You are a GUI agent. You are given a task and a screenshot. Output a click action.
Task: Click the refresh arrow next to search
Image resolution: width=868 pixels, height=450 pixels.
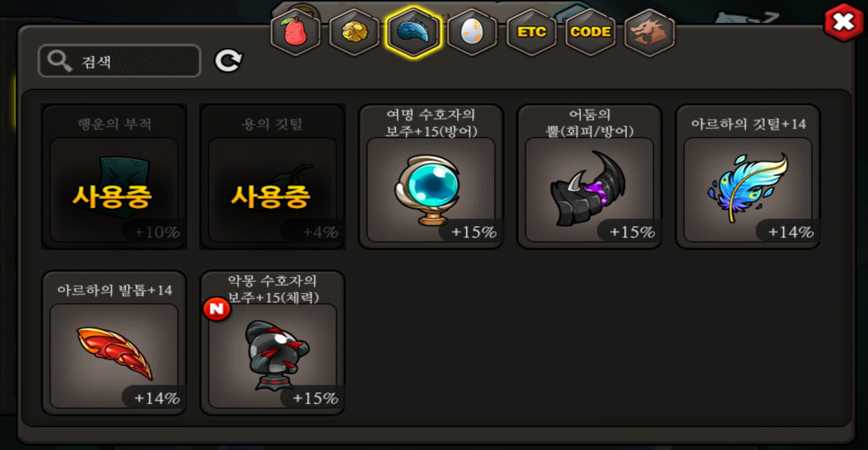tap(229, 61)
